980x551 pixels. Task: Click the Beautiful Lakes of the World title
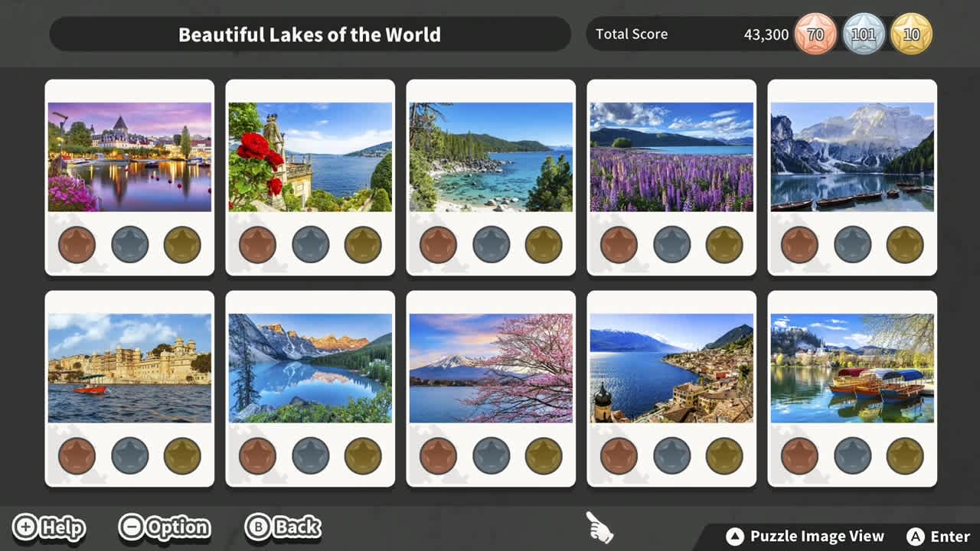tap(309, 34)
